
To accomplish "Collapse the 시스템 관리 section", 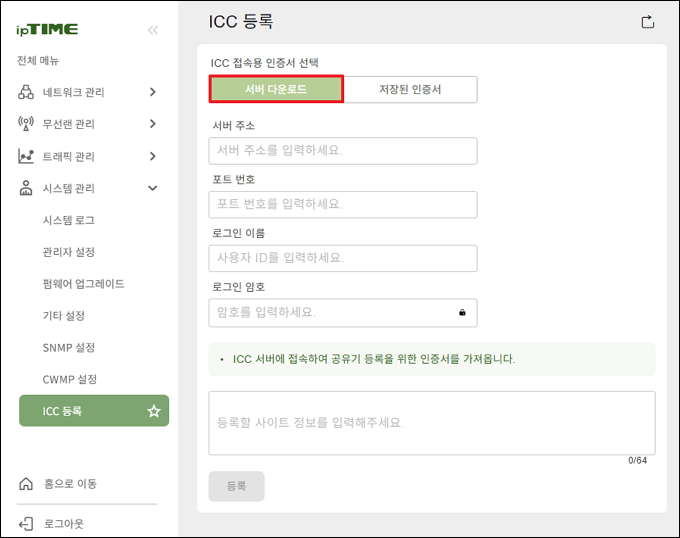I will coord(152,188).
